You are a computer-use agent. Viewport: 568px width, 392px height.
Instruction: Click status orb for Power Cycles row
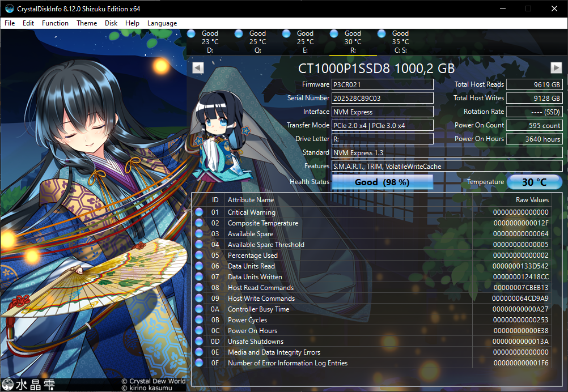pyautogui.click(x=199, y=319)
